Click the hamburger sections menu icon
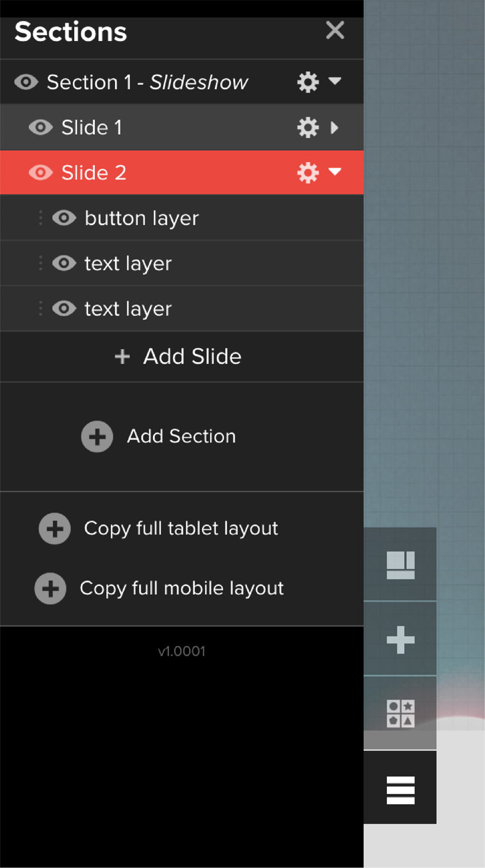Viewport: 485px width, 868px height. [400, 789]
